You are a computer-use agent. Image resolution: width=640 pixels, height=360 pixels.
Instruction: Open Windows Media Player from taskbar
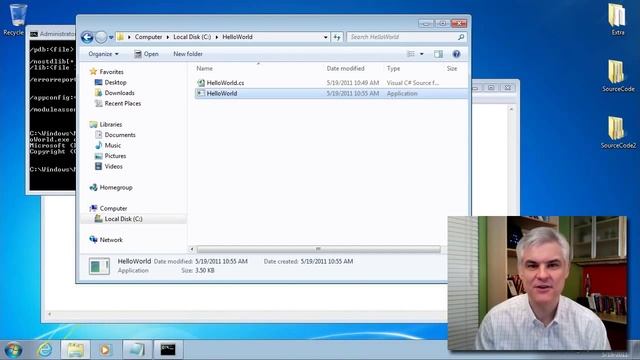click(x=105, y=350)
